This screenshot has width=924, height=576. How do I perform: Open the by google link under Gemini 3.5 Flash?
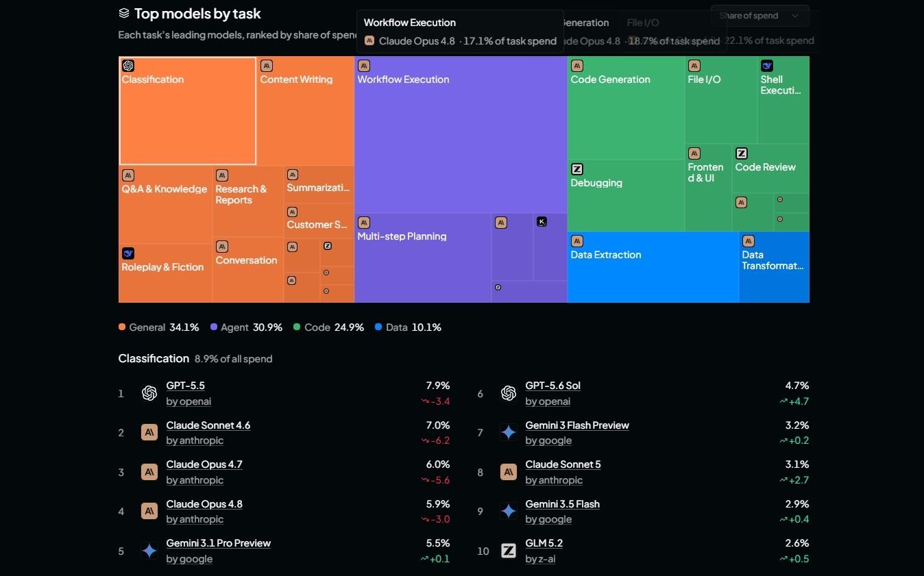[x=548, y=519]
